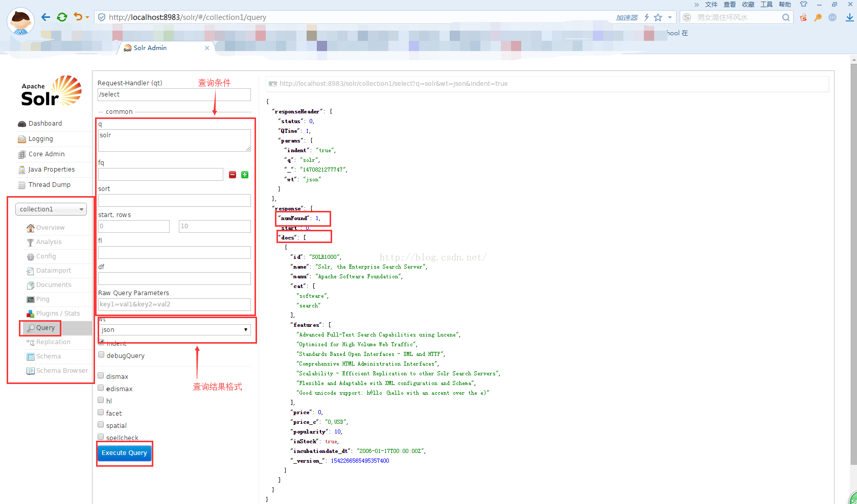
Task: Open the 收藏 menu in browser
Action: [748, 5]
